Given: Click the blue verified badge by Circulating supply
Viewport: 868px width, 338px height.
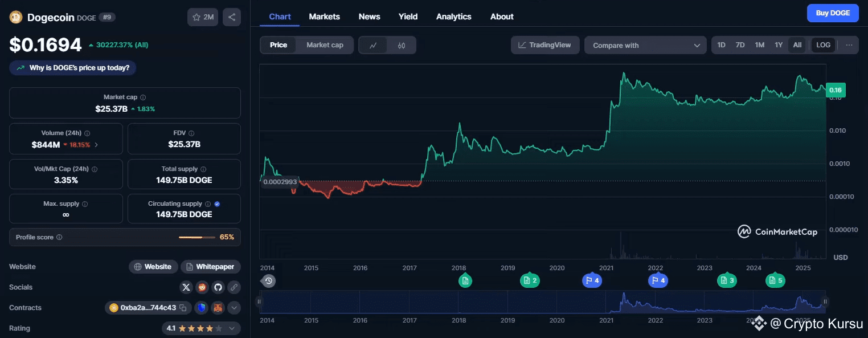Looking at the screenshot, I should pyautogui.click(x=218, y=204).
